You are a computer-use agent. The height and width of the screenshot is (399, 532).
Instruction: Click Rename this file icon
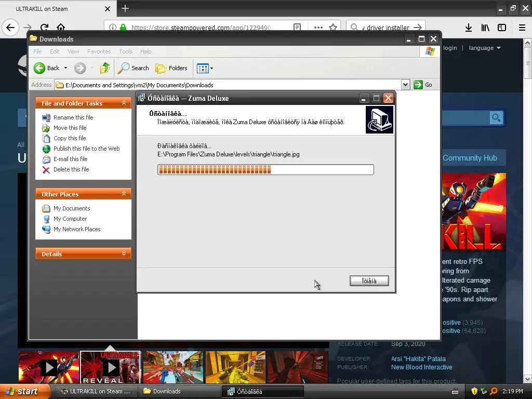(x=46, y=118)
